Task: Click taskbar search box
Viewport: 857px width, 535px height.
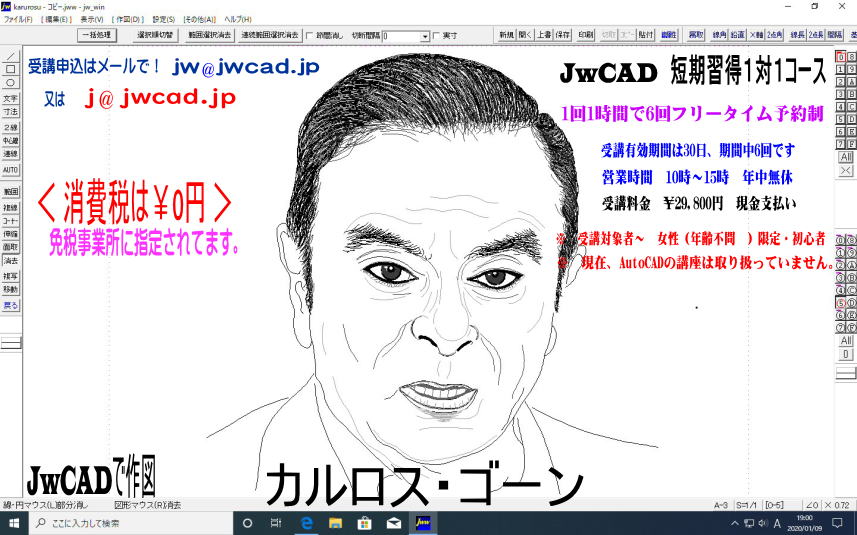Action: [x=130, y=523]
